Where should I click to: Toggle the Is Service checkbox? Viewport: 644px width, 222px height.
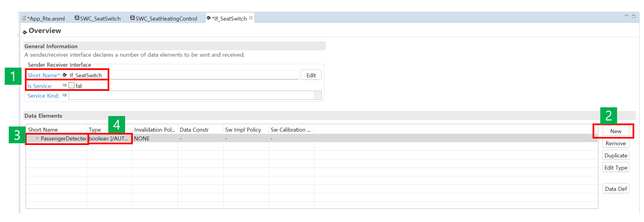72,85
